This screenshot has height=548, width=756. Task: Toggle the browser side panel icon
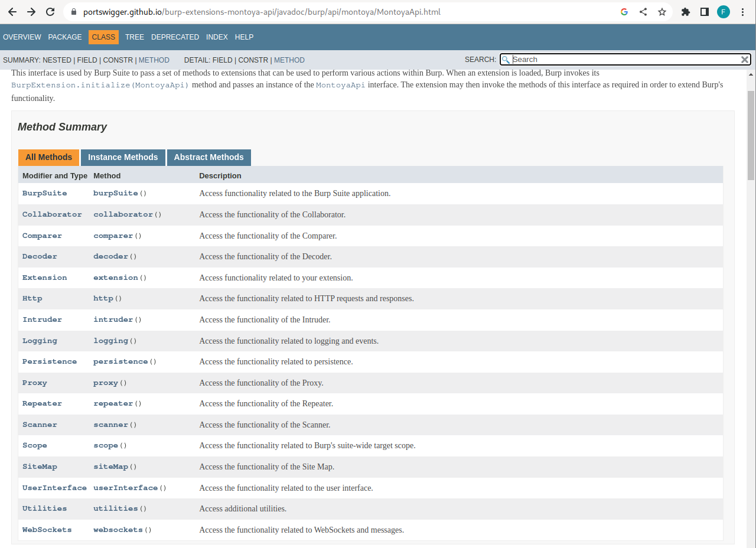[705, 12]
